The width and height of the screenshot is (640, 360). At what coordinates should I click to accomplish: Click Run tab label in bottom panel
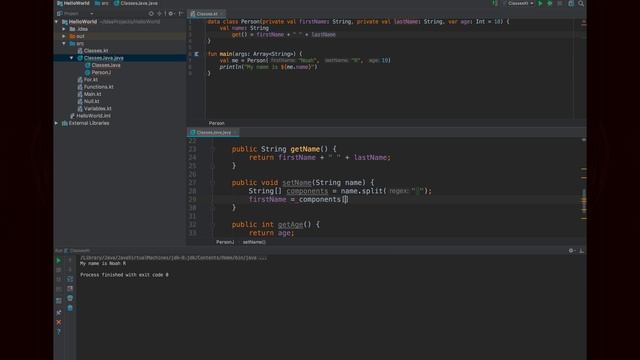[x=59, y=251]
